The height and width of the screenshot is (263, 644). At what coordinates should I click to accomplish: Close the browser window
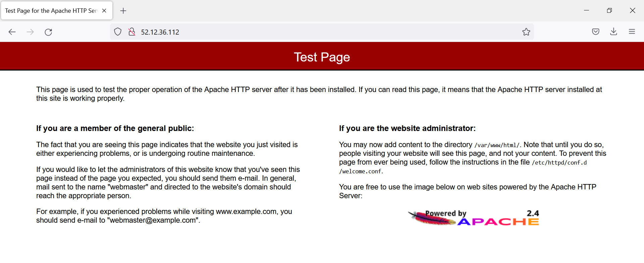pos(633,10)
